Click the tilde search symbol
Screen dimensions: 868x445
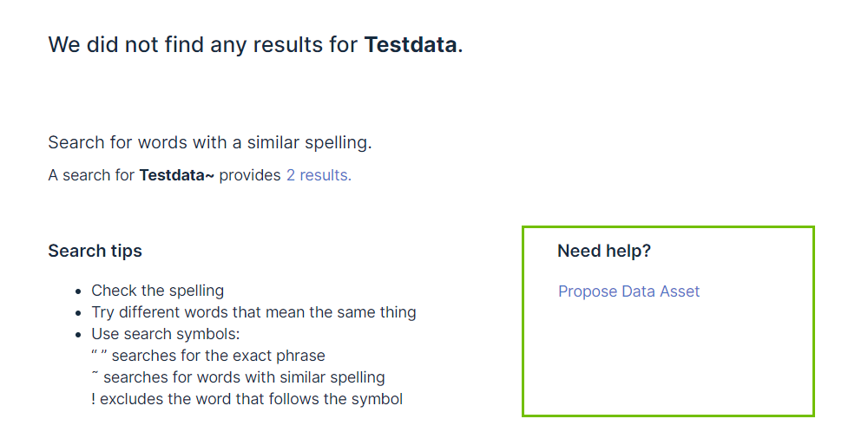tap(95, 376)
